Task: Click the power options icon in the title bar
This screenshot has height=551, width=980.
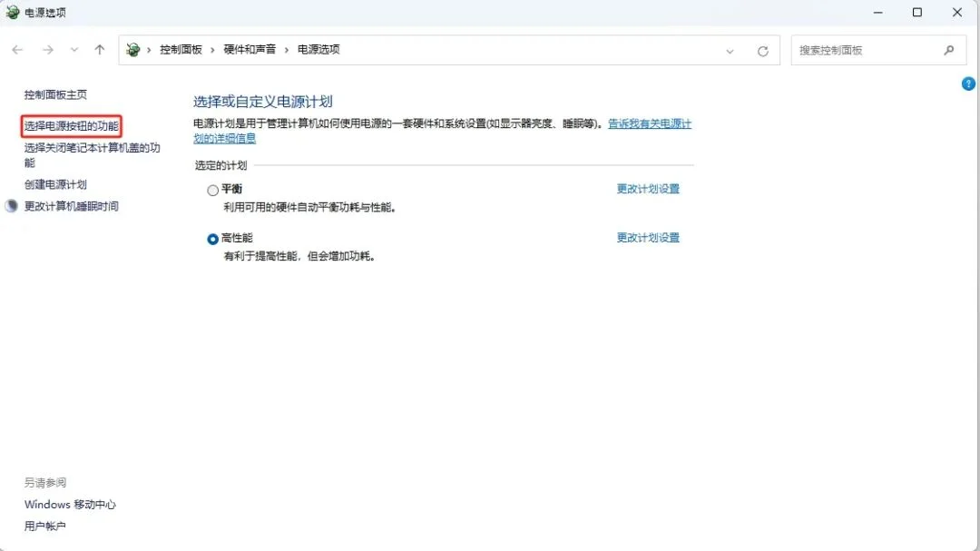Action: pyautogui.click(x=12, y=12)
